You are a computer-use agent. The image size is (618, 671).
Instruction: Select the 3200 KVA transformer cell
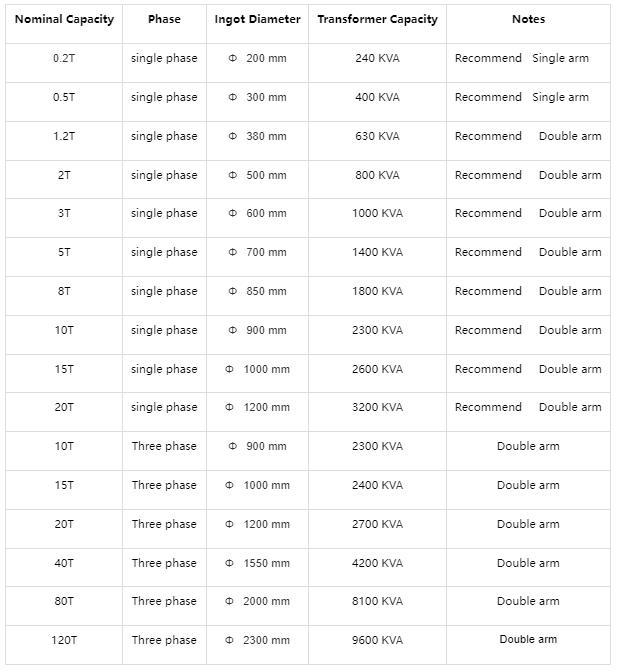point(377,407)
